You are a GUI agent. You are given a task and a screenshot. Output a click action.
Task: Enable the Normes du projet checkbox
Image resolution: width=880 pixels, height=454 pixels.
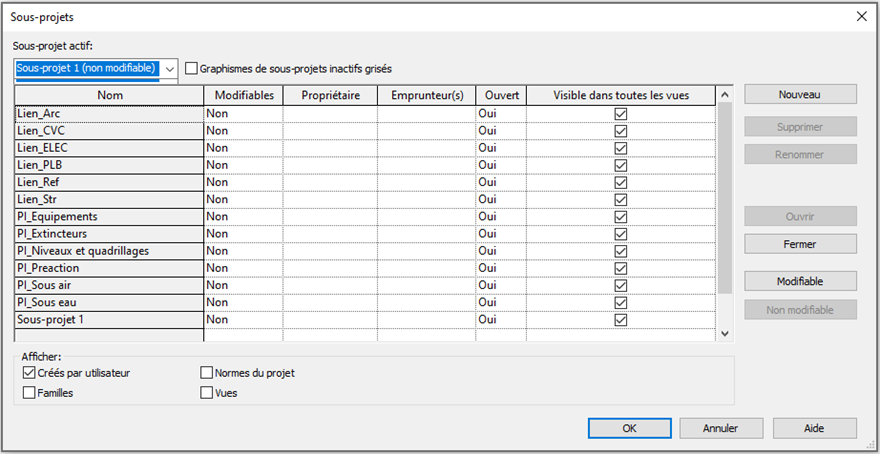207,373
